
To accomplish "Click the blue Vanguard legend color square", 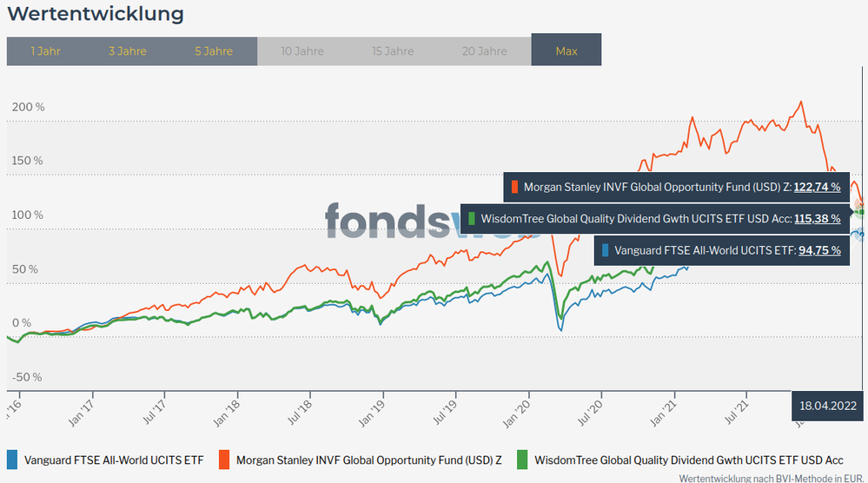I will 12,460.
